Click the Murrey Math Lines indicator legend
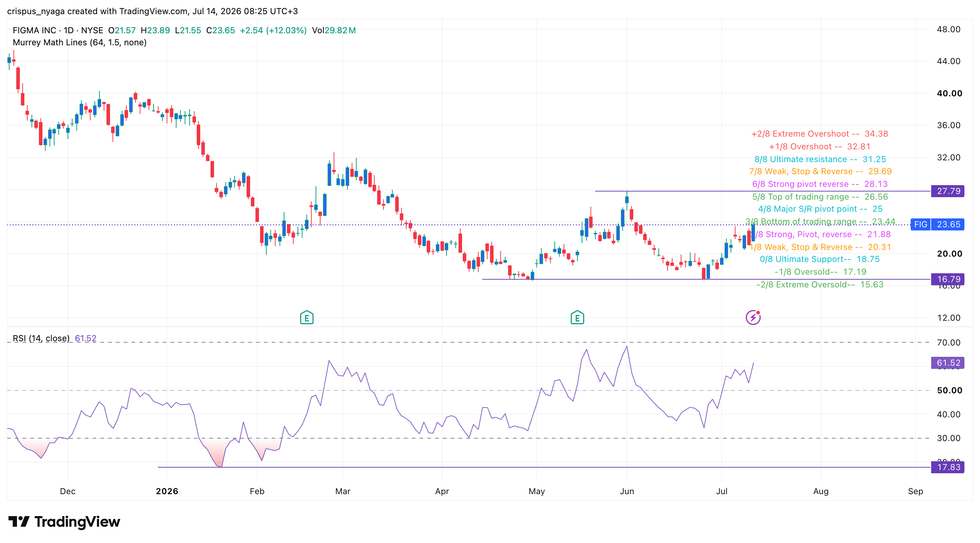980x543 pixels. point(80,42)
